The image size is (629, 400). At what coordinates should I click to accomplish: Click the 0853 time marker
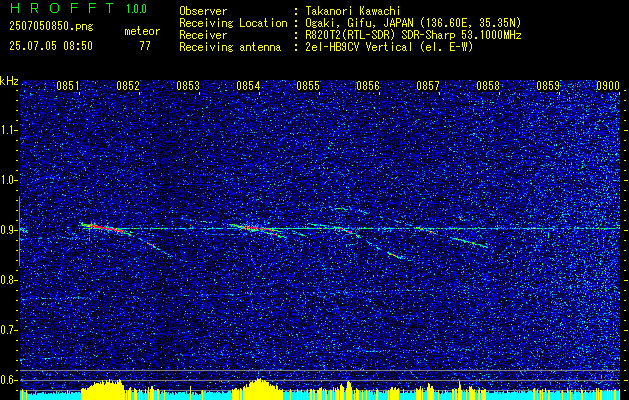(x=188, y=86)
